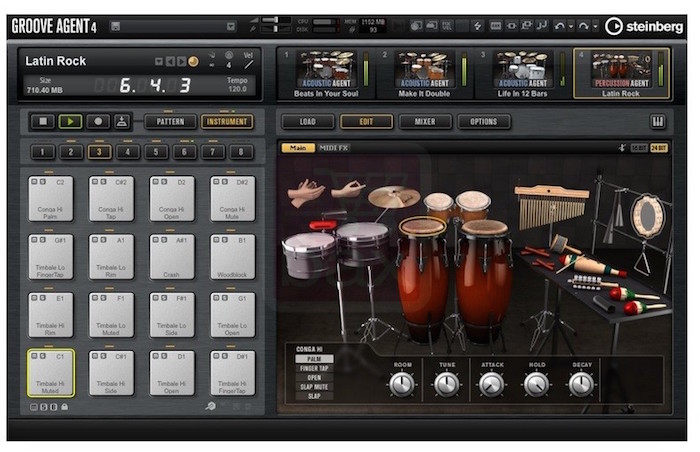
Task: Switch pads to INSTRUMENT mode
Action: click(x=227, y=121)
